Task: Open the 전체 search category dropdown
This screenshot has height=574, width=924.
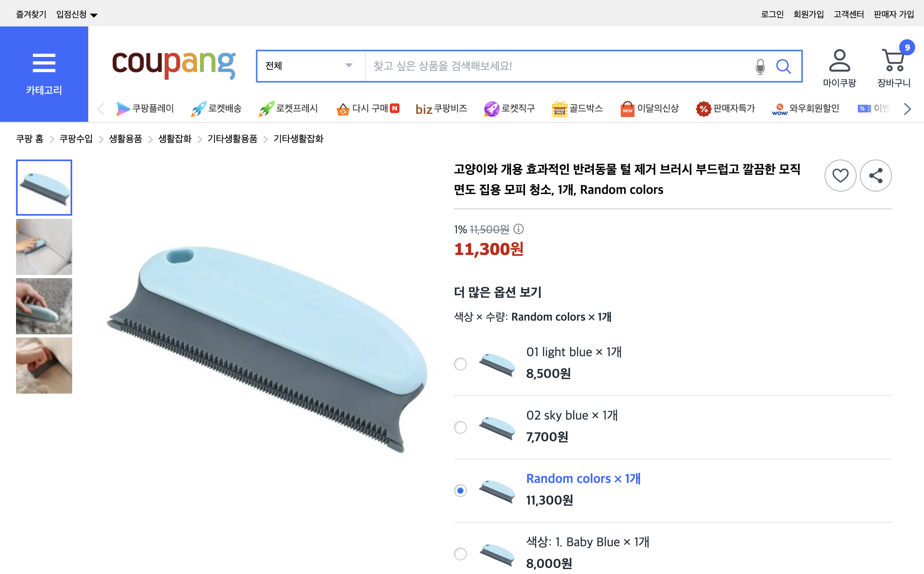Action: [309, 66]
